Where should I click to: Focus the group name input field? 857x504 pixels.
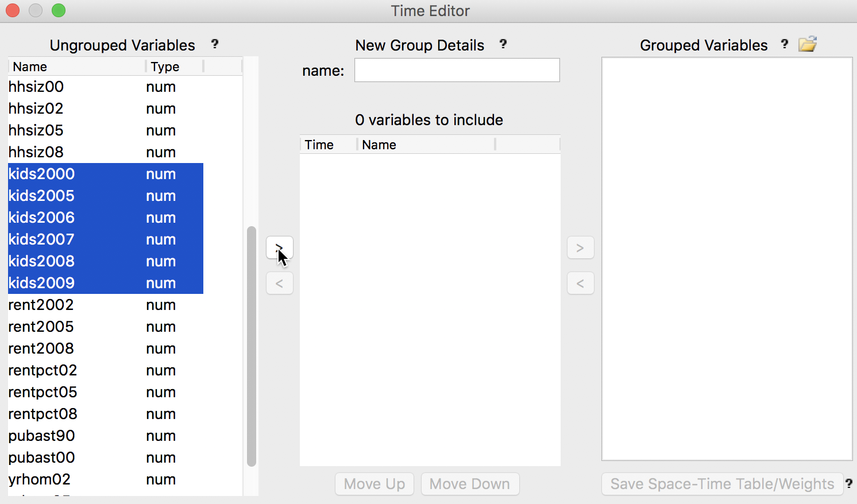pyautogui.click(x=457, y=70)
